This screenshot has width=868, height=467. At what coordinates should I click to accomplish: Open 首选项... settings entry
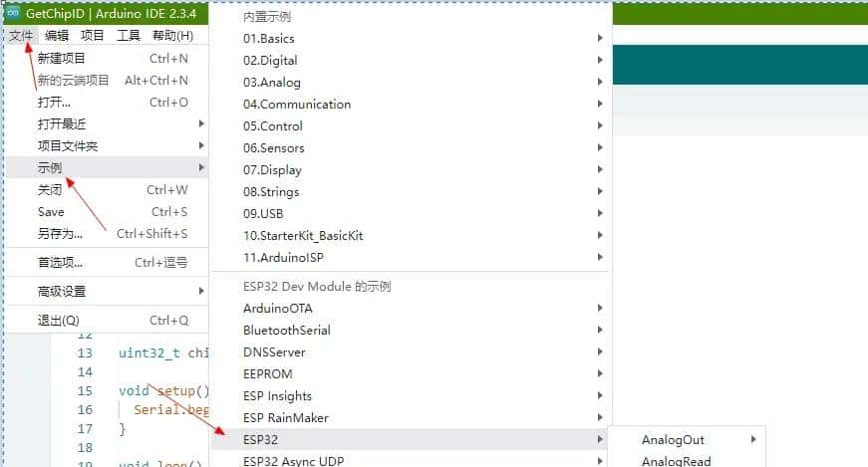coord(108,262)
